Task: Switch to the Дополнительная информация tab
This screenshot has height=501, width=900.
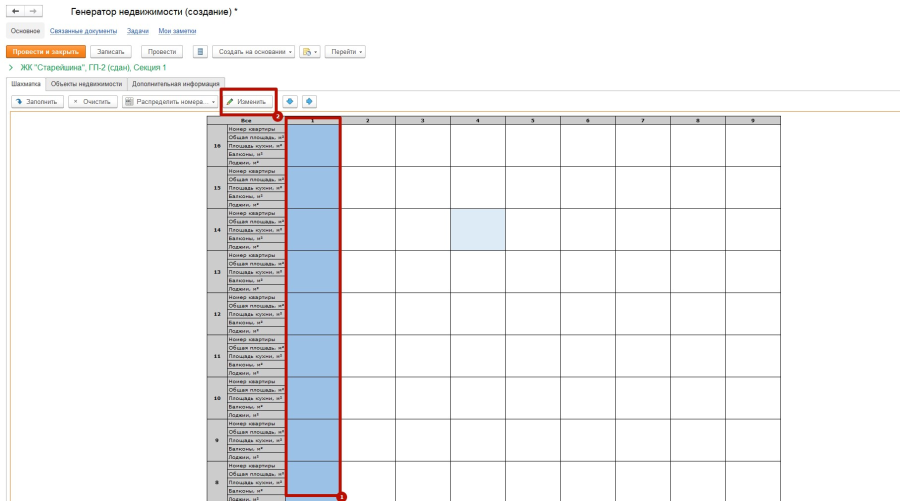Action: (175, 84)
